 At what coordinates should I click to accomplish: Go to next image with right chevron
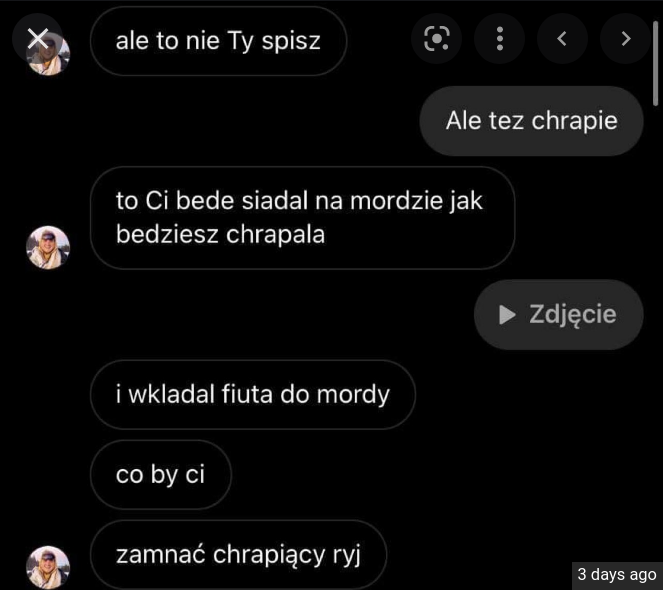[625, 38]
